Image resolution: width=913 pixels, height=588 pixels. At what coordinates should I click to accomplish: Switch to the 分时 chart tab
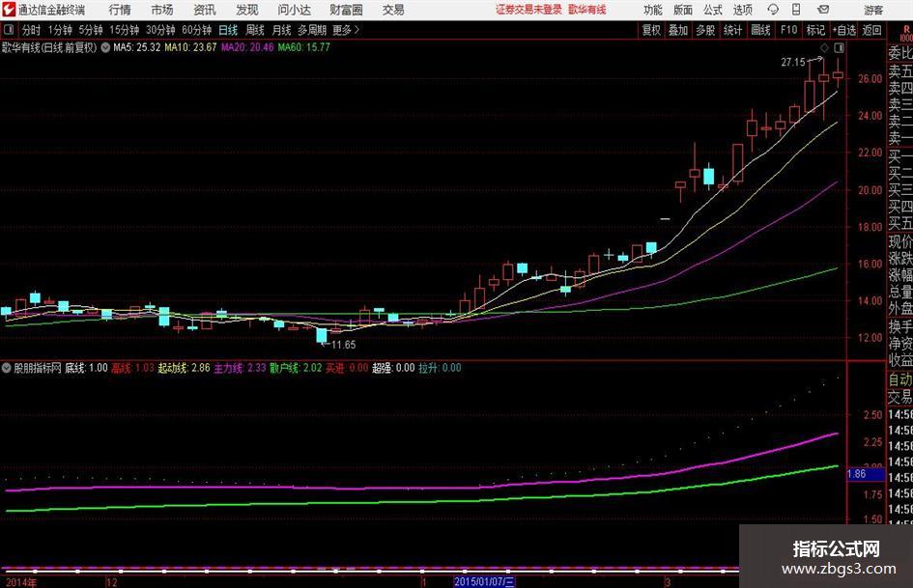[32, 30]
